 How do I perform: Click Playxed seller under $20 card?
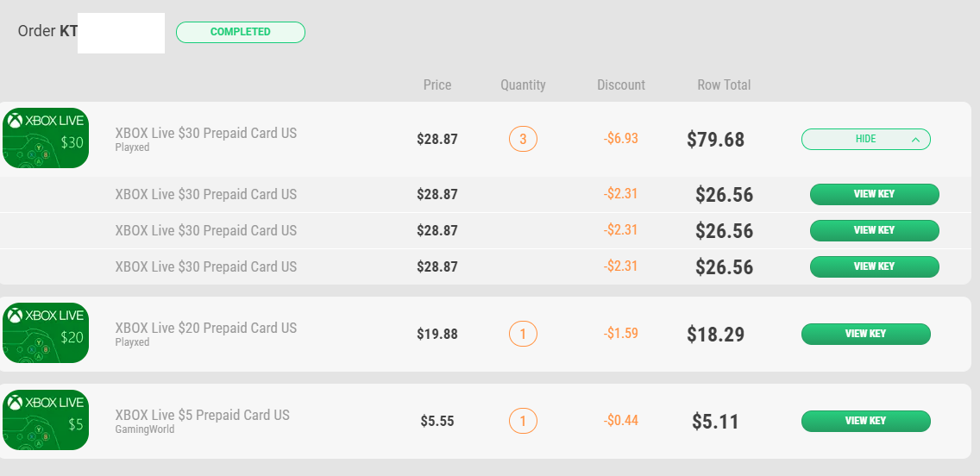[132, 342]
